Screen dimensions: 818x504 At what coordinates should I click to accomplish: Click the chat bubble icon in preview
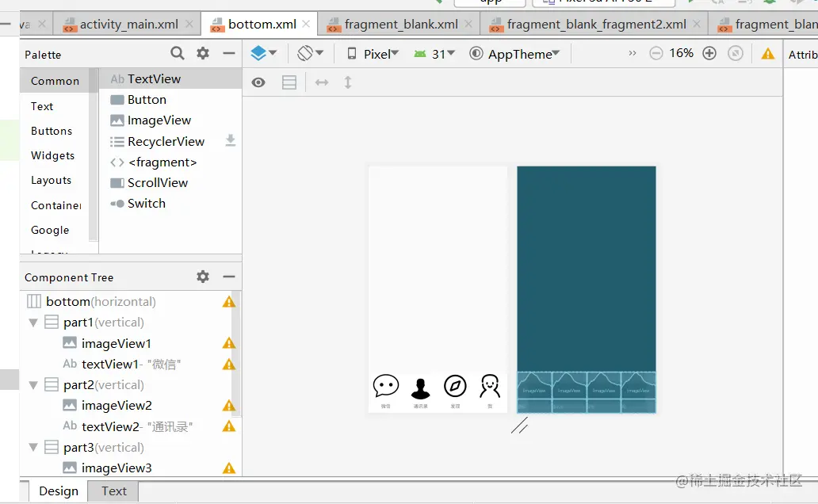tap(386, 386)
